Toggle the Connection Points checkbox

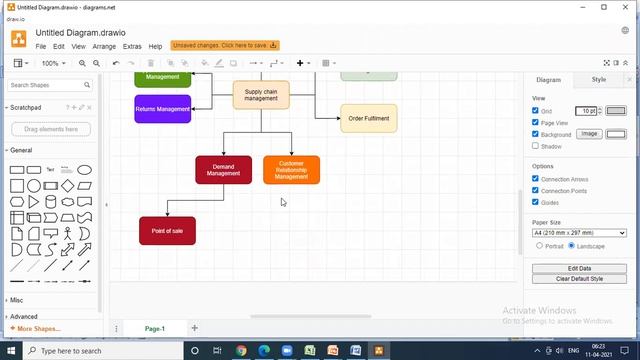535,190
